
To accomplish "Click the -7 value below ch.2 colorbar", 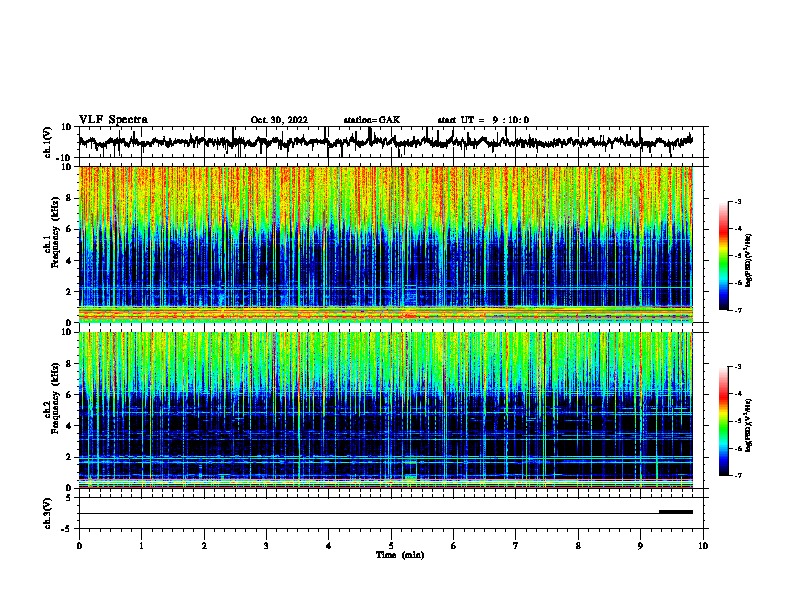I will (738, 475).
